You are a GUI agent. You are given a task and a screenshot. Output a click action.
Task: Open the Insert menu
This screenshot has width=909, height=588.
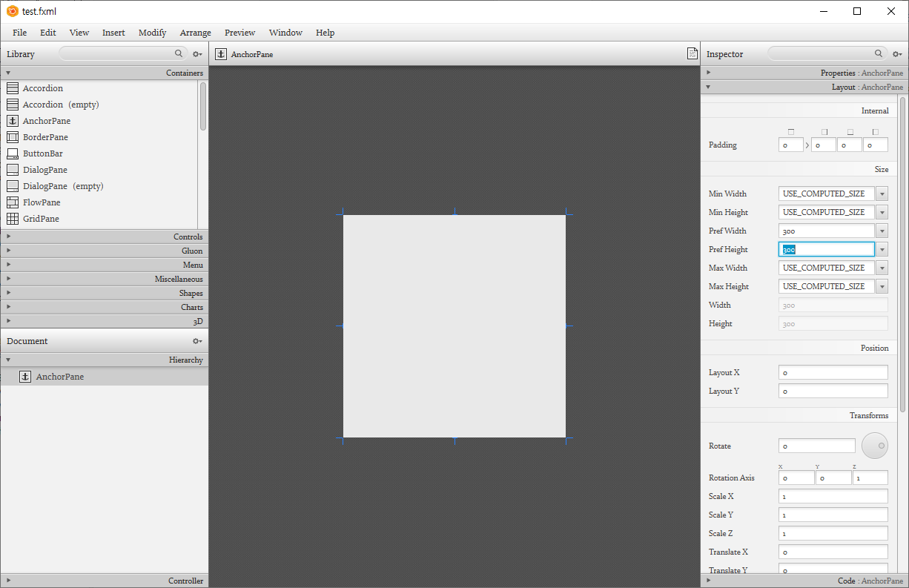pos(113,33)
